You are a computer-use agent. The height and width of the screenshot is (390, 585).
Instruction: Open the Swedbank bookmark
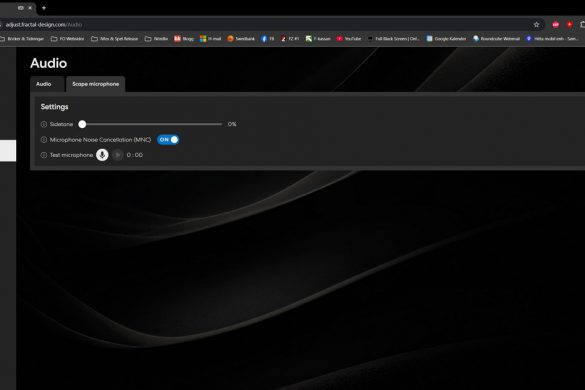point(241,38)
